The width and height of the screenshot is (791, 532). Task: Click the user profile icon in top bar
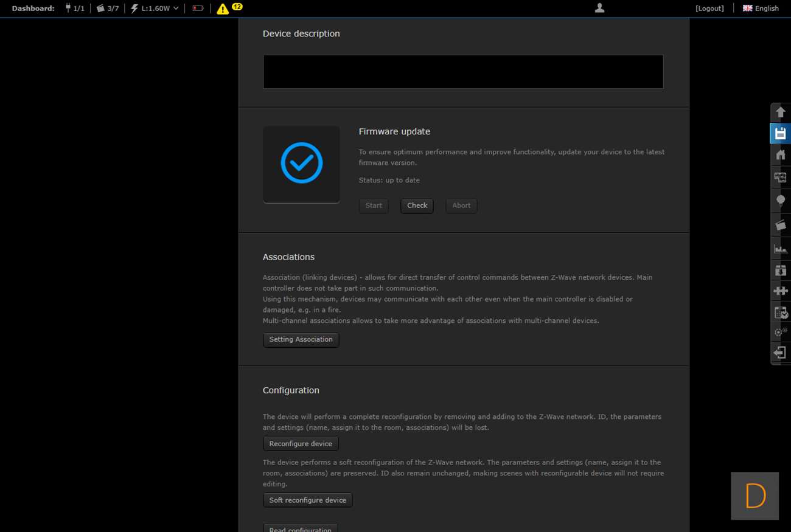pos(599,8)
